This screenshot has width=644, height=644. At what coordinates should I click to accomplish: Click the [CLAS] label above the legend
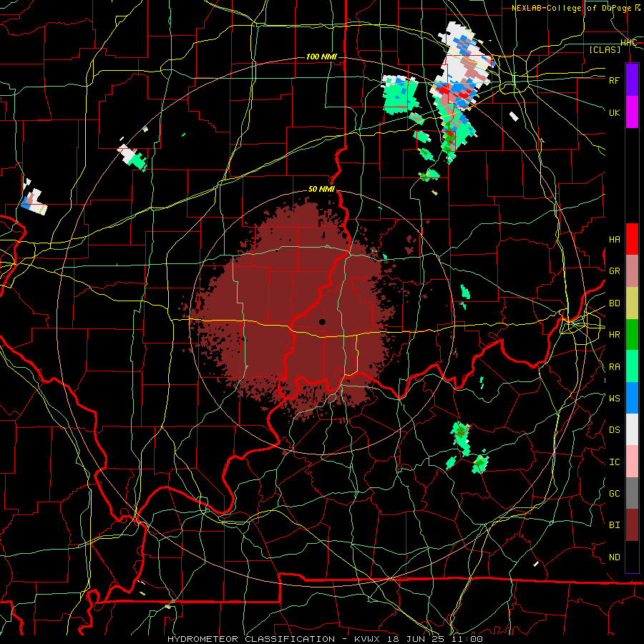point(605,49)
